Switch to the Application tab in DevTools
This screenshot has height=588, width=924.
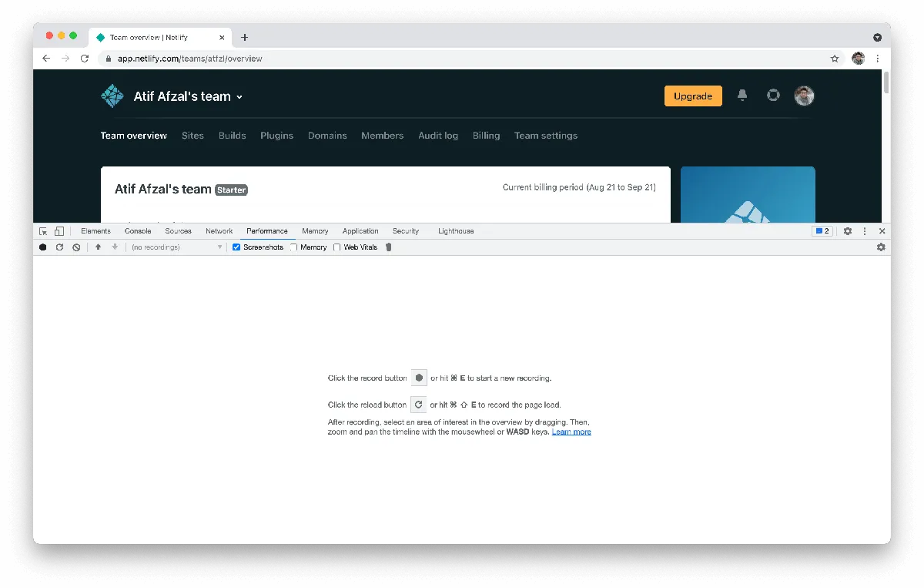[x=360, y=231]
